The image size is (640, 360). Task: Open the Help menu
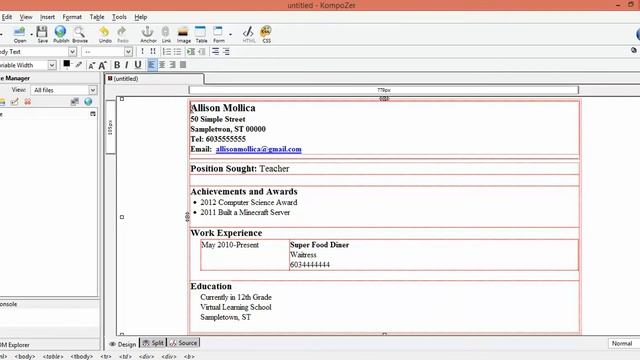pos(140,17)
